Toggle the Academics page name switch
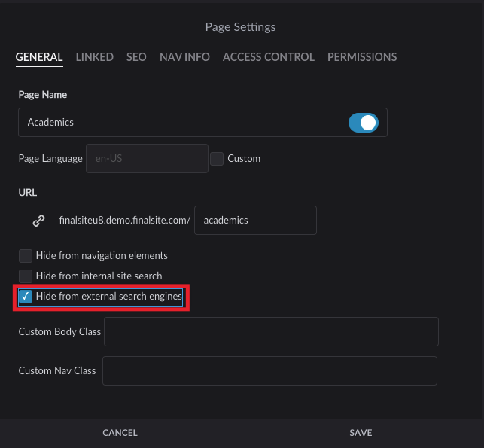The image size is (484, 448). tap(363, 122)
